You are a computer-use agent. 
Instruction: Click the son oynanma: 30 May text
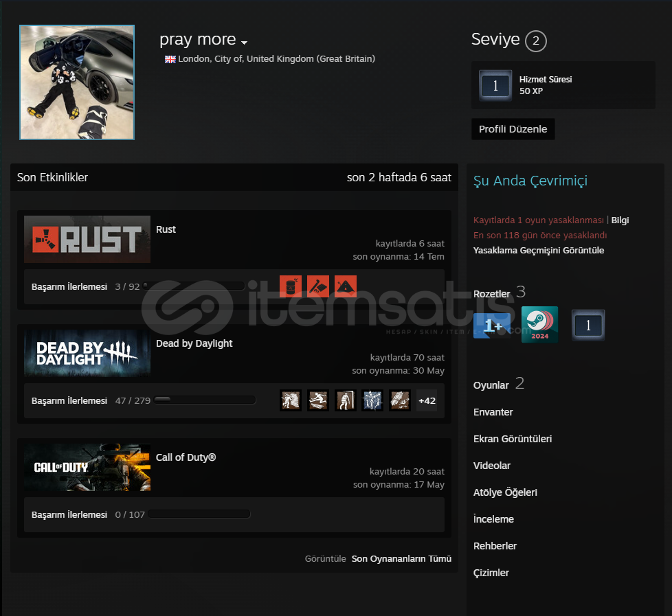[x=398, y=371]
